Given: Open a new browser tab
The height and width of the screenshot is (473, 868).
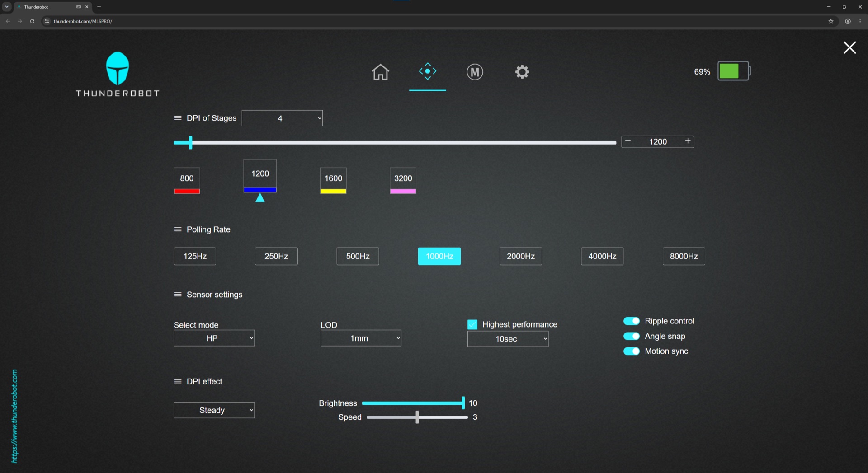Looking at the screenshot, I should (x=99, y=7).
